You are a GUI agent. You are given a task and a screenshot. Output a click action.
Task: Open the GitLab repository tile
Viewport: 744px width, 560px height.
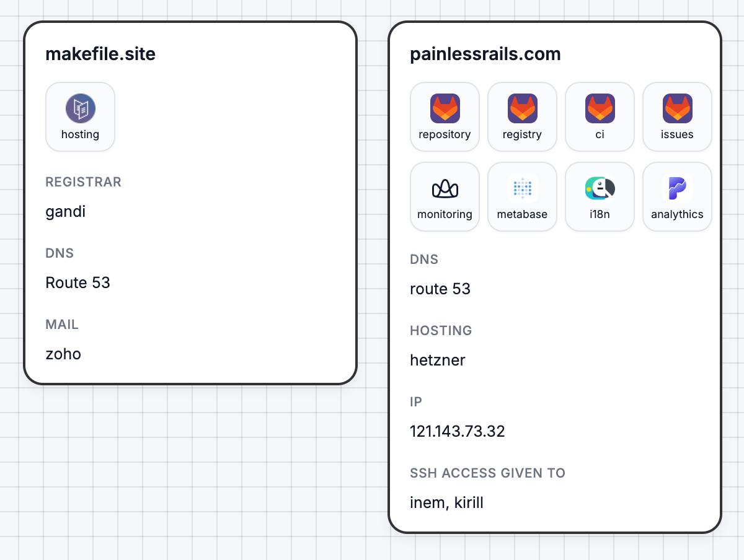coord(445,116)
